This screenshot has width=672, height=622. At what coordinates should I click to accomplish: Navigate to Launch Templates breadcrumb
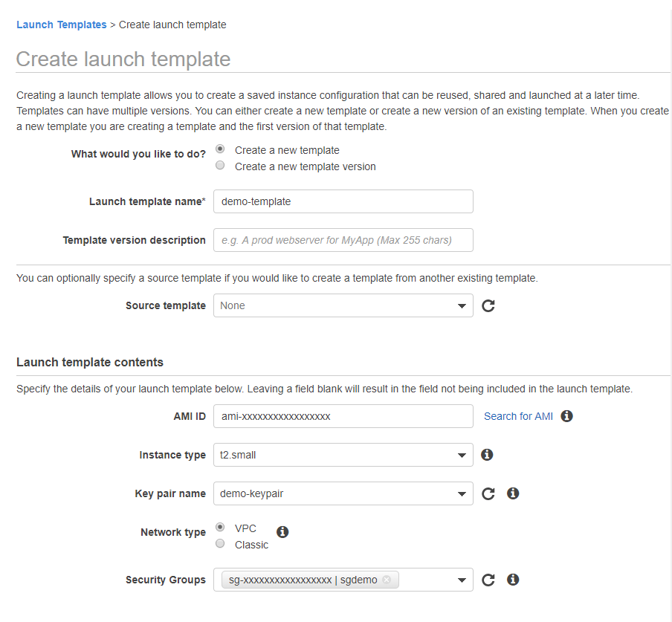pos(62,25)
